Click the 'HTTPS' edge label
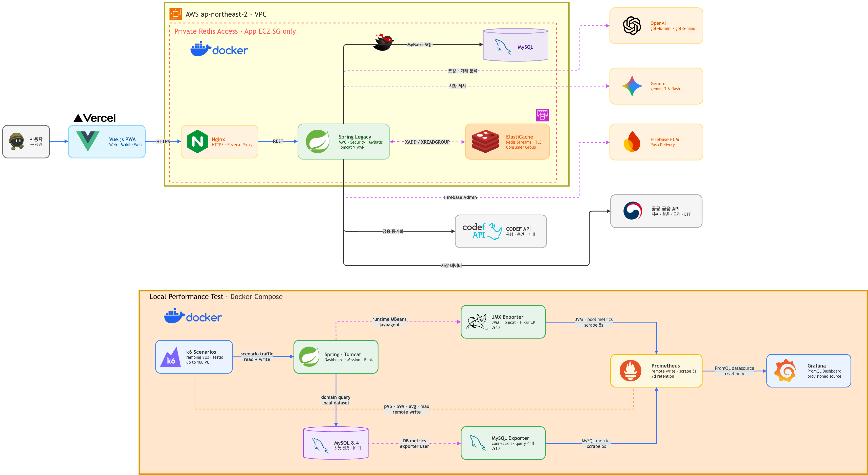 coord(163,142)
